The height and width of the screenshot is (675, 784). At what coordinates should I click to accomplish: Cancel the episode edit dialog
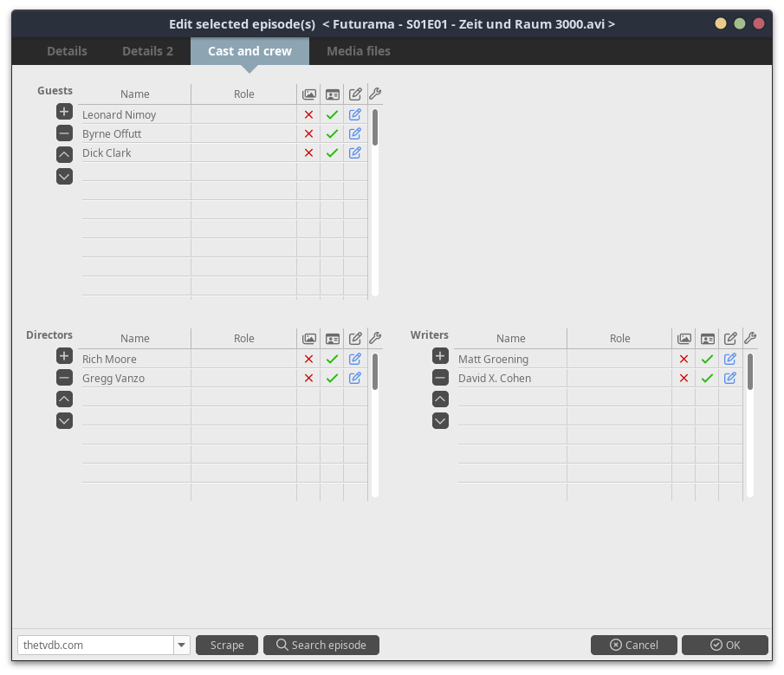(x=633, y=645)
